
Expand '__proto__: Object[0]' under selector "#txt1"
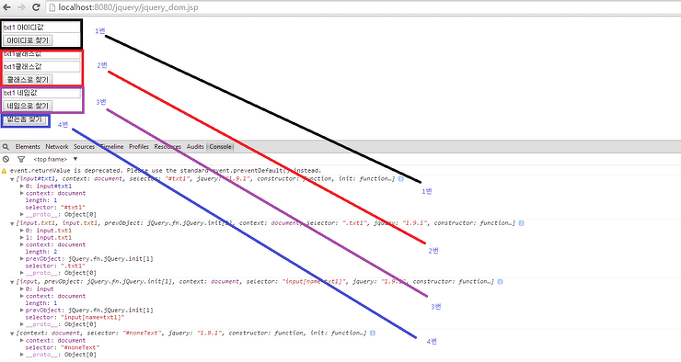22,214
